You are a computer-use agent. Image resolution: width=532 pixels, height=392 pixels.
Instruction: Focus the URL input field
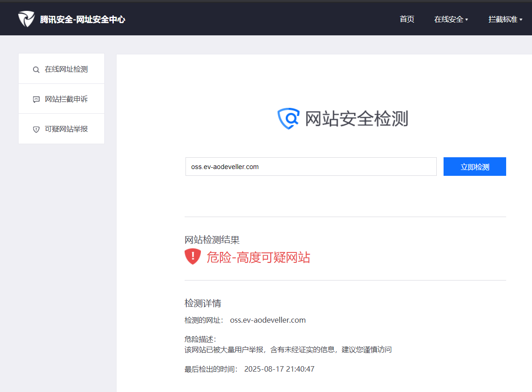[x=311, y=166]
